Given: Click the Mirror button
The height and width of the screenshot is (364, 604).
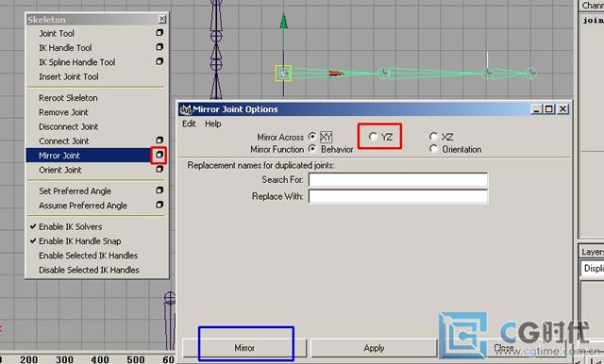Looking at the screenshot, I should [244, 348].
